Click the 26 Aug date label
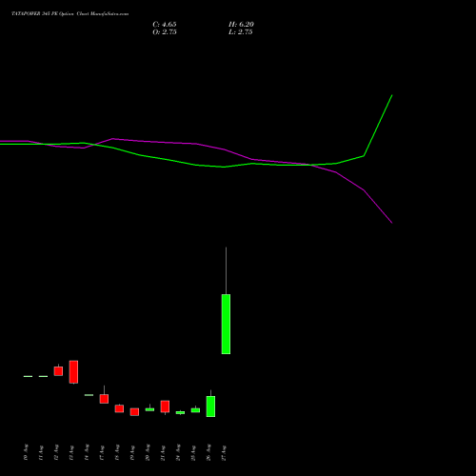 click(208, 453)
